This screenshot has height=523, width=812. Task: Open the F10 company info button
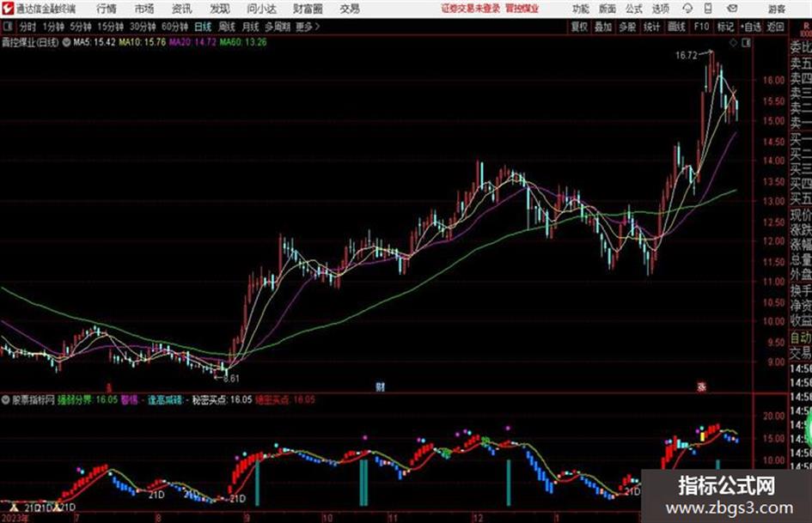pyautogui.click(x=701, y=27)
